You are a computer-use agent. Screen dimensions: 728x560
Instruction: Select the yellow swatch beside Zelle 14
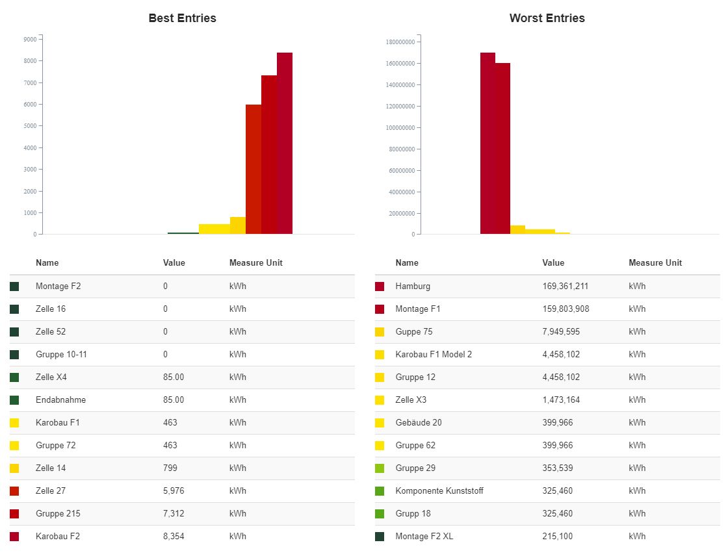pos(14,468)
